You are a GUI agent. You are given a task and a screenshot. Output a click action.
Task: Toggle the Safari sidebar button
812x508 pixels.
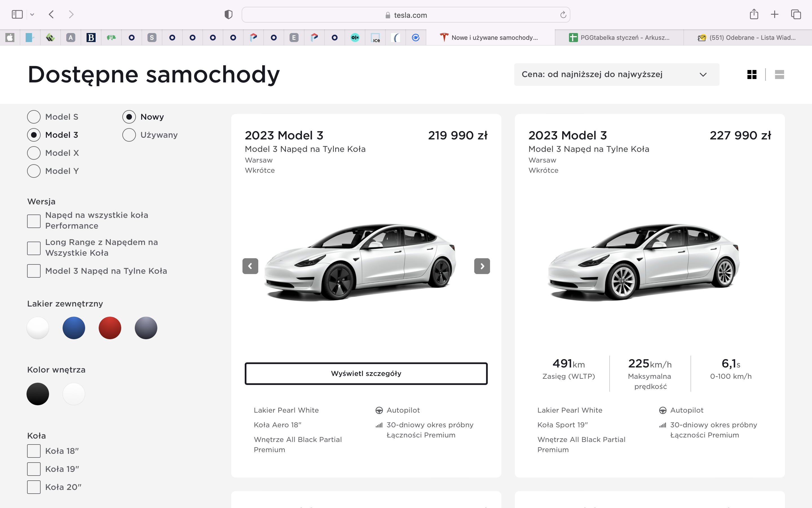pyautogui.click(x=17, y=14)
